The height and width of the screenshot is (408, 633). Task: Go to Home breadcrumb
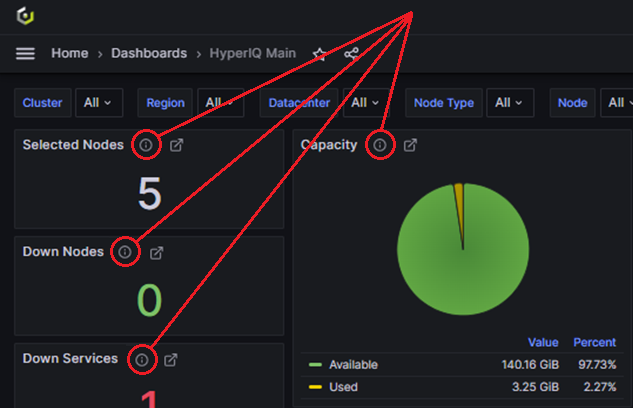[69, 53]
